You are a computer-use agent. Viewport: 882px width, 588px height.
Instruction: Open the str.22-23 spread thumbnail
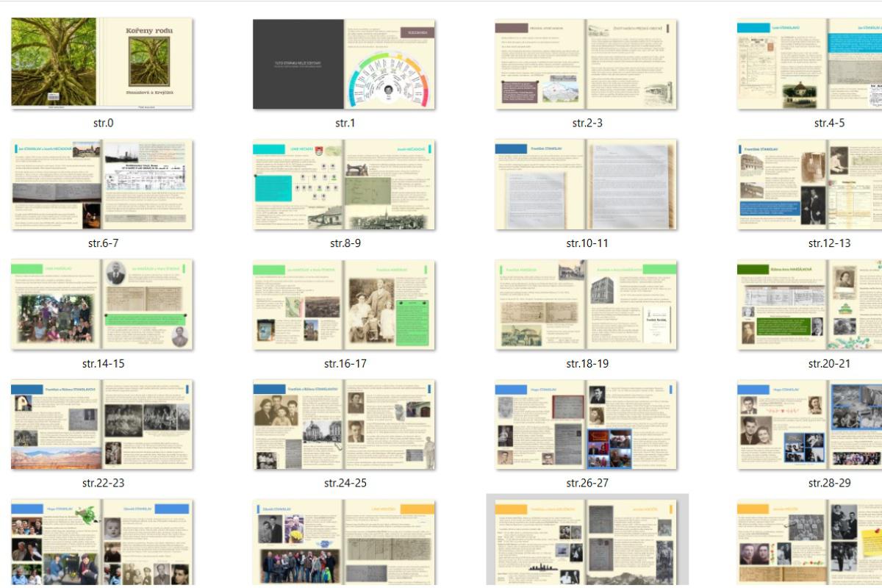tap(102, 424)
